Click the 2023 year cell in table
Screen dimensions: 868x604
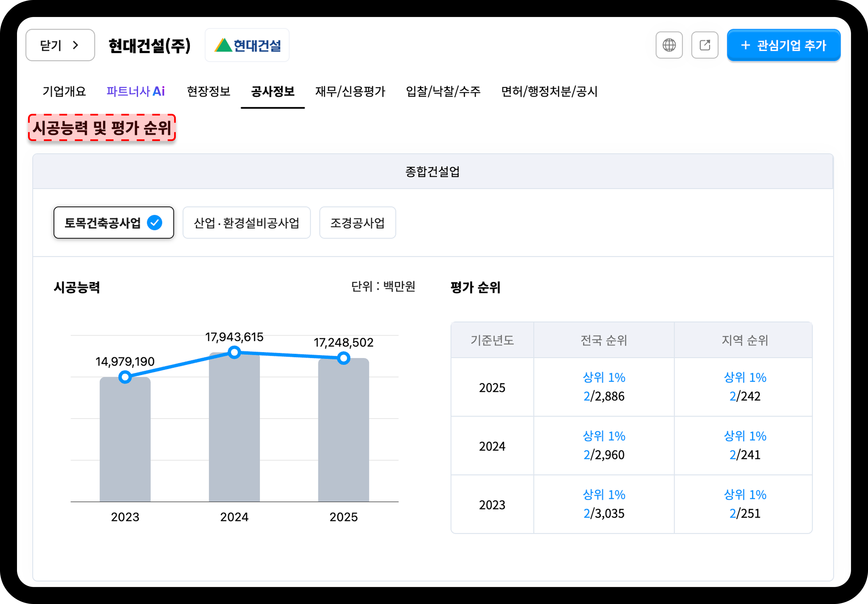(x=492, y=505)
